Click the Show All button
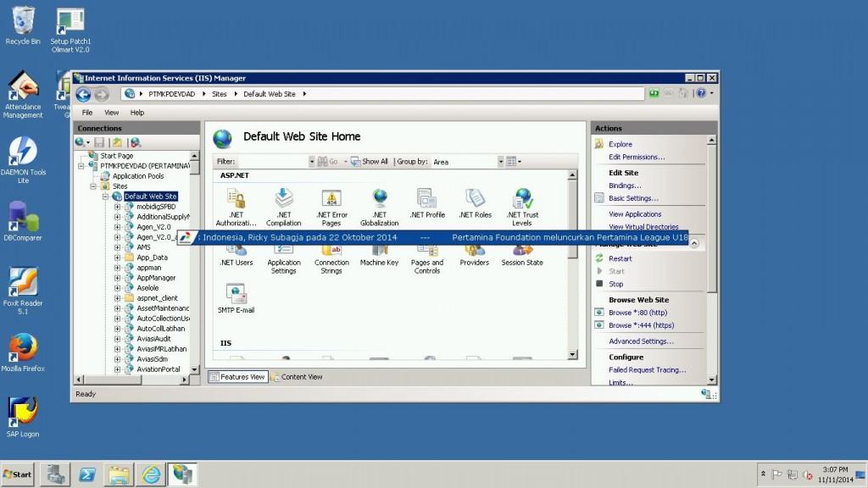Image resolution: width=868 pixels, height=488 pixels. coord(370,162)
